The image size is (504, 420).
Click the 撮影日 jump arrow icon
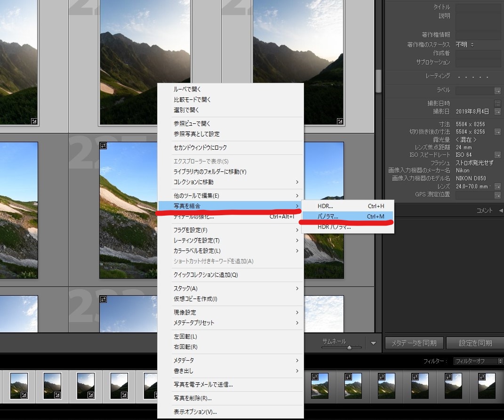point(498,111)
